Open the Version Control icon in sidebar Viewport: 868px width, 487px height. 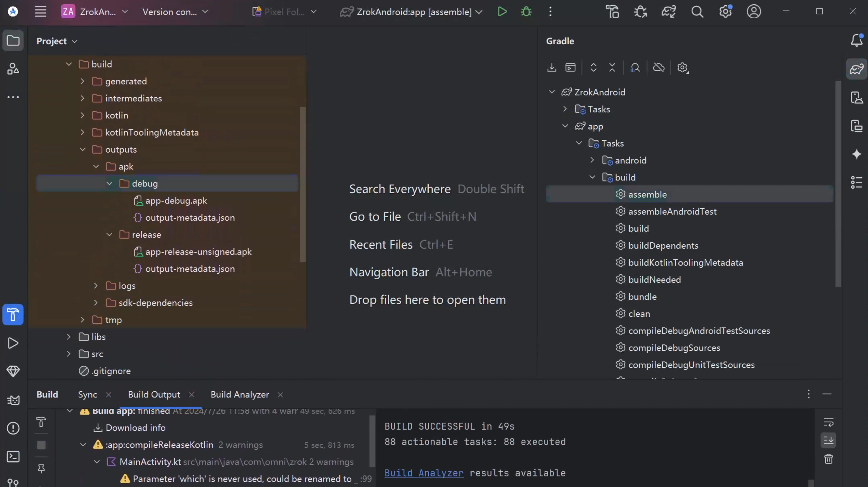click(12, 482)
